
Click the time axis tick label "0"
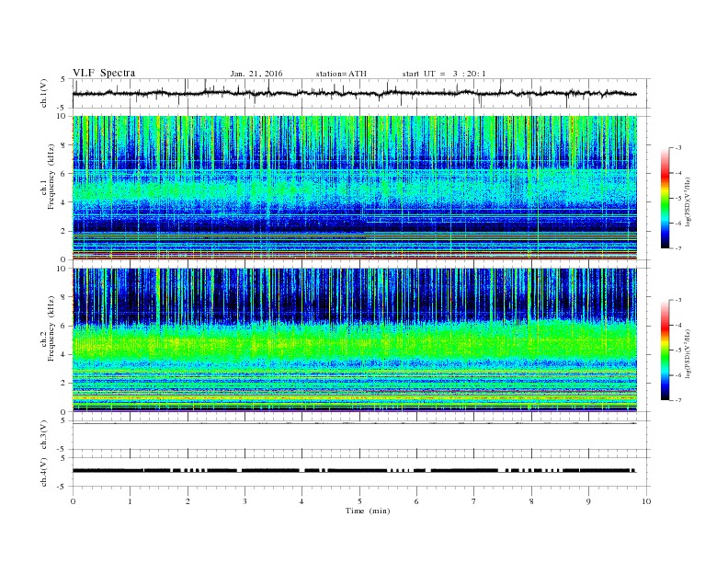tap(73, 501)
